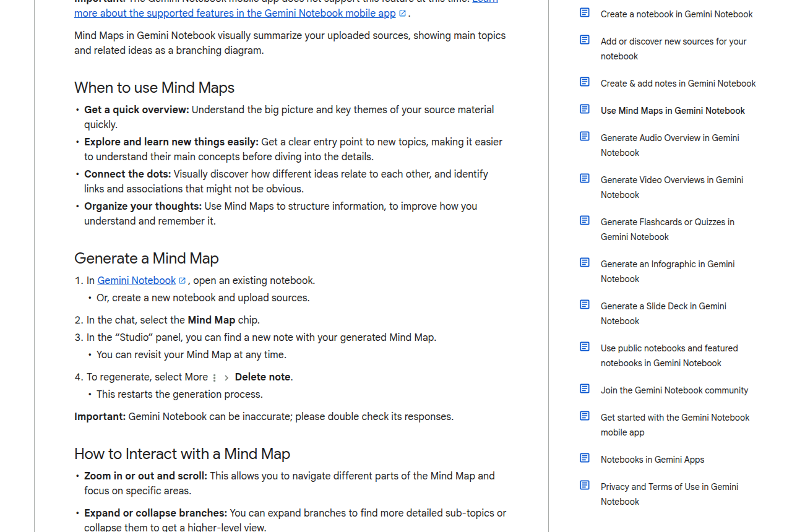Open Use public notebooks and featured notebooks
The image size is (792, 532).
tap(669, 356)
